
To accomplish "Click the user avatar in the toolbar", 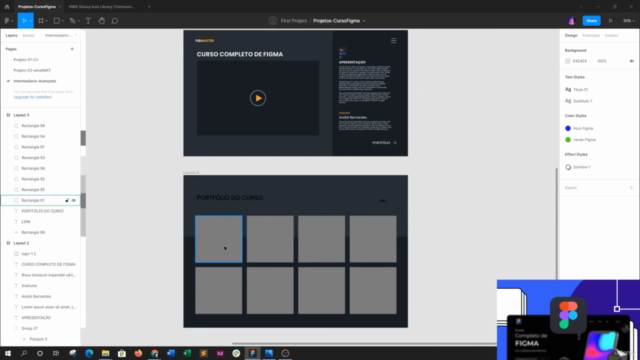I will tap(571, 20).
